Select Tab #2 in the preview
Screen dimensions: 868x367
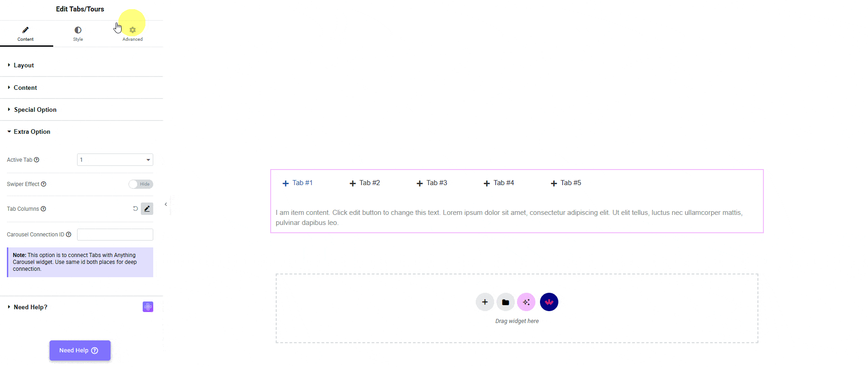370,183
